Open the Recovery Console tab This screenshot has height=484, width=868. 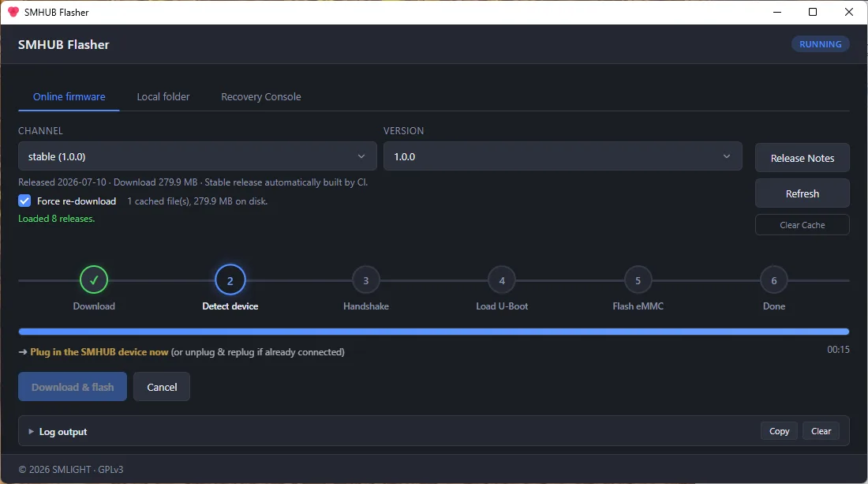tap(260, 97)
